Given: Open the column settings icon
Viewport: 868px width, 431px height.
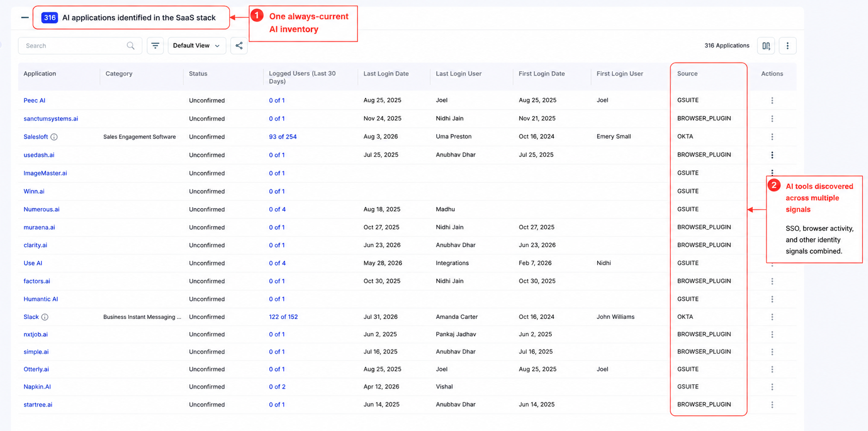Looking at the screenshot, I should pos(766,46).
